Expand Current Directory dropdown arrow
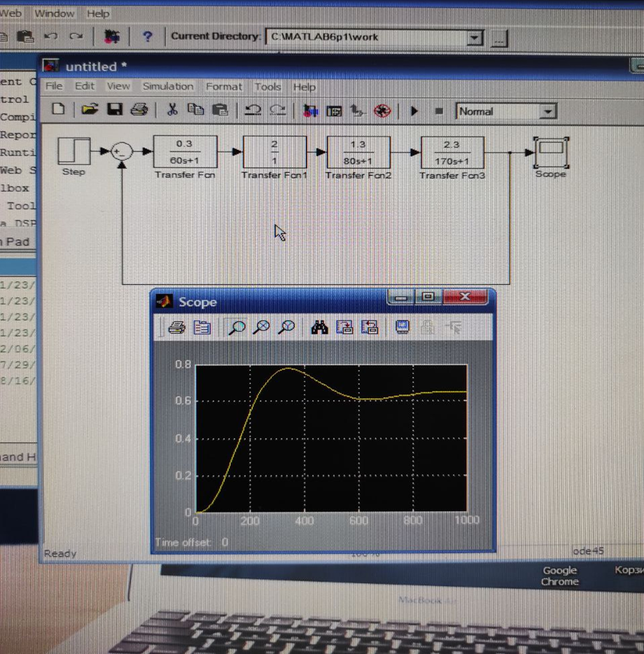Image resolution: width=644 pixels, height=654 pixels. point(474,38)
